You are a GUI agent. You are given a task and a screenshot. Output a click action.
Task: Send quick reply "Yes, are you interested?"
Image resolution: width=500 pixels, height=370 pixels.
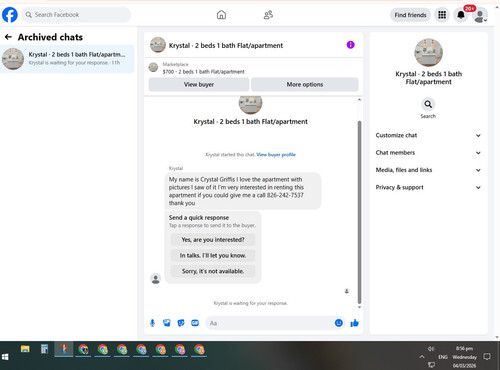coord(213,240)
